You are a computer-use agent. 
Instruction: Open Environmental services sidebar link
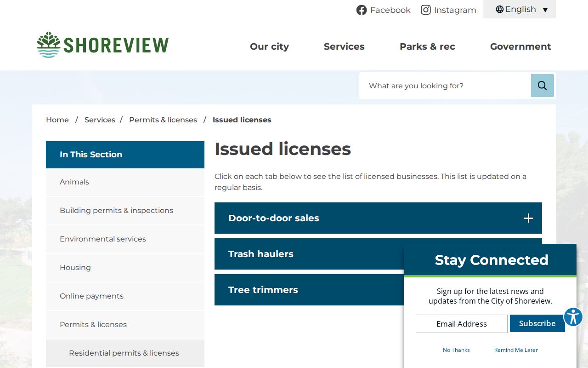(125, 239)
